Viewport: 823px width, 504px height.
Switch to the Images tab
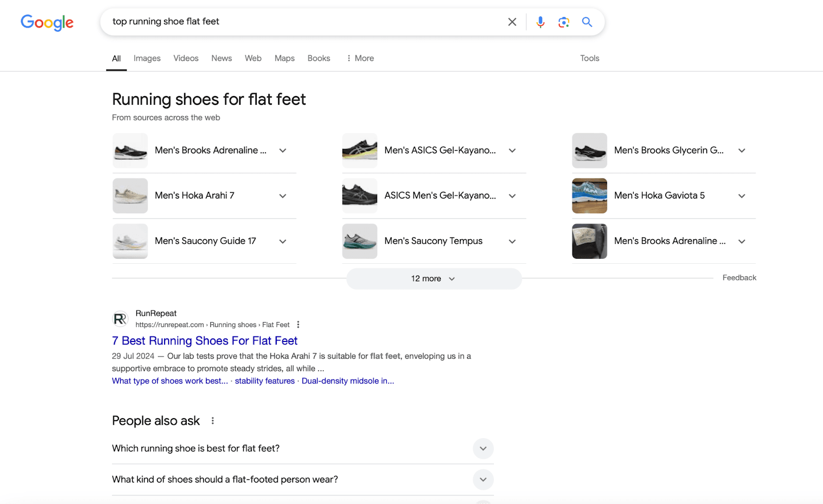(x=147, y=58)
